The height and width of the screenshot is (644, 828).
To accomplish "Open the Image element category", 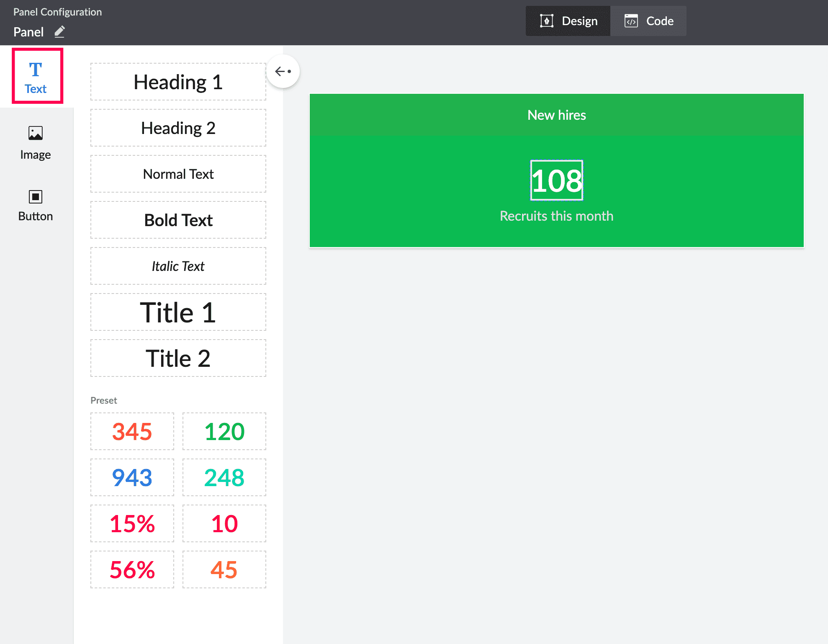I will pyautogui.click(x=36, y=143).
